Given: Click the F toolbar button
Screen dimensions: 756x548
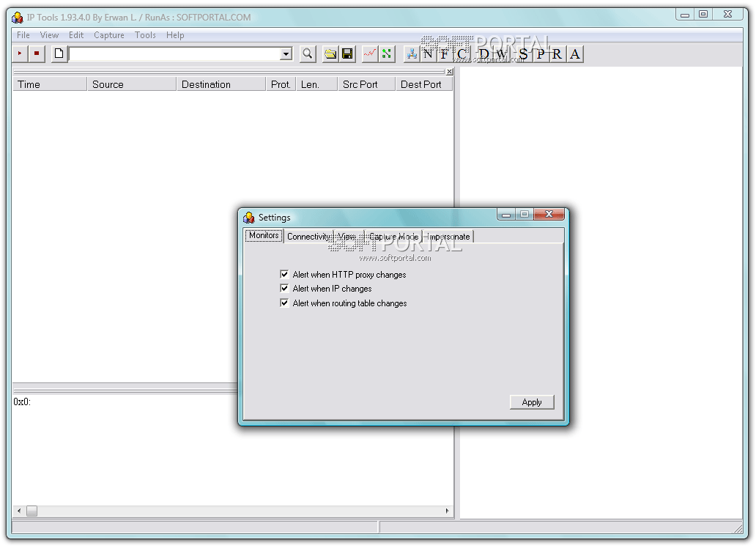Looking at the screenshot, I should tap(444, 53).
